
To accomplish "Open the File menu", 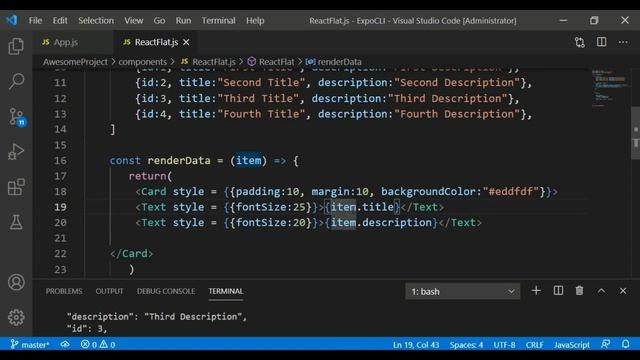I will (x=36, y=20).
